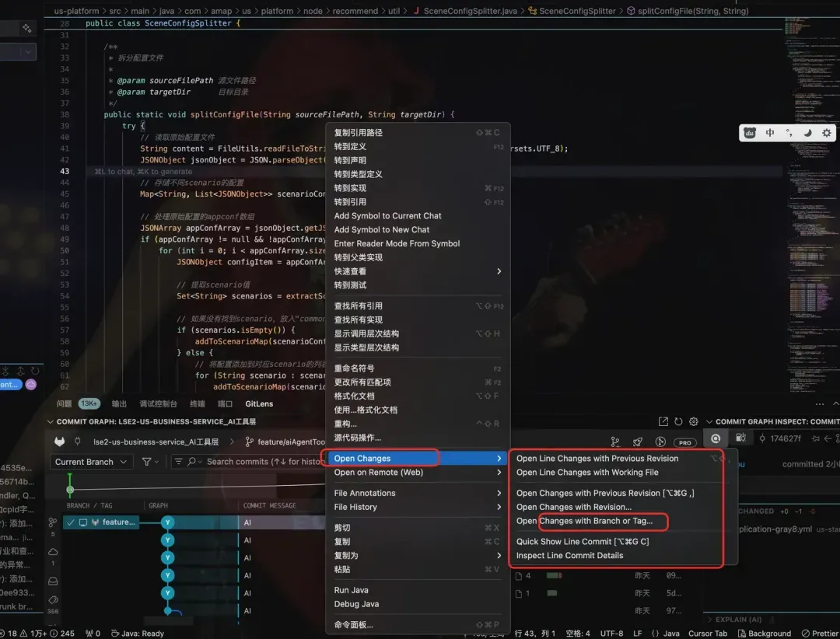Screen dimensions: 840x639
Task: Choose Add Symbol to Current Chat
Action: pyautogui.click(x=387, y=215)
